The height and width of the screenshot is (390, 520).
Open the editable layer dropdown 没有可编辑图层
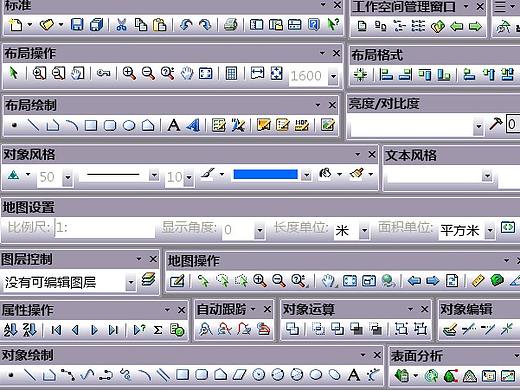click(131, 282)
